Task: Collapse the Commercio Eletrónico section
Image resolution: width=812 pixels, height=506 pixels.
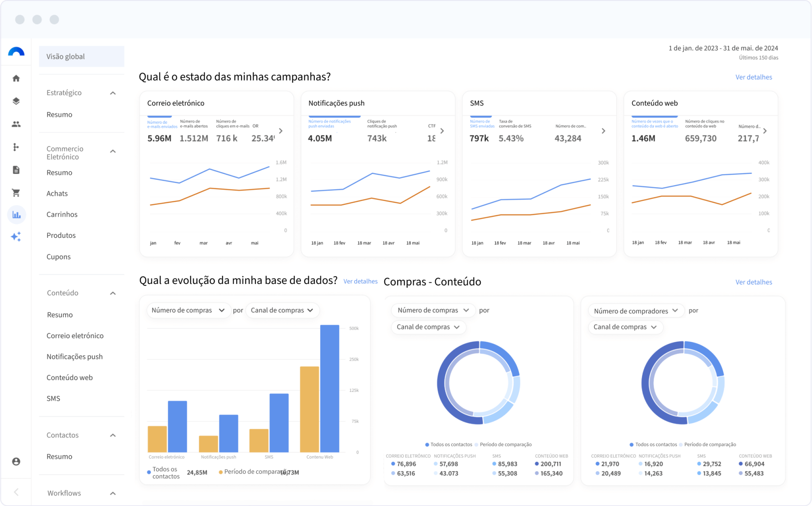Action: coord(113,151)
